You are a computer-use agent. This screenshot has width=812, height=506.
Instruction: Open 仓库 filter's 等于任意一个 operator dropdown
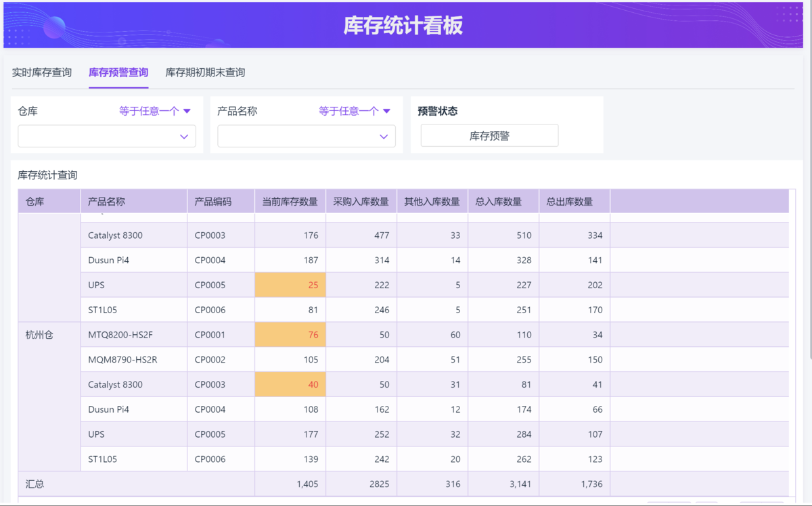[x=155, y=111]
